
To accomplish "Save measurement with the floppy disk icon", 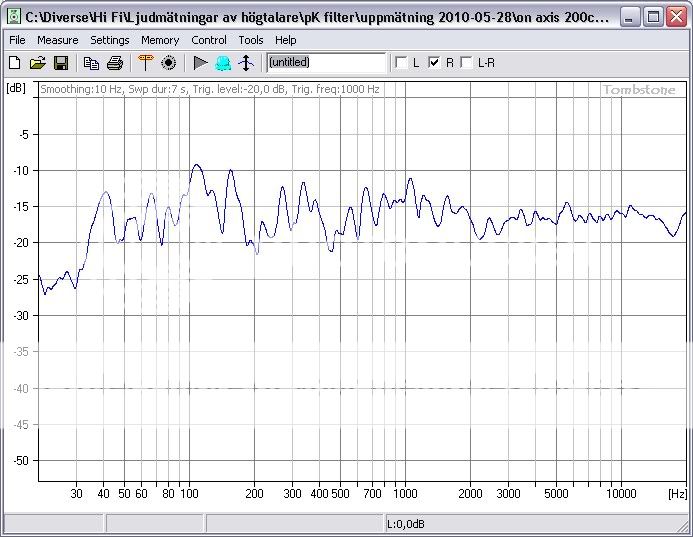I will [x=60, y=63].
